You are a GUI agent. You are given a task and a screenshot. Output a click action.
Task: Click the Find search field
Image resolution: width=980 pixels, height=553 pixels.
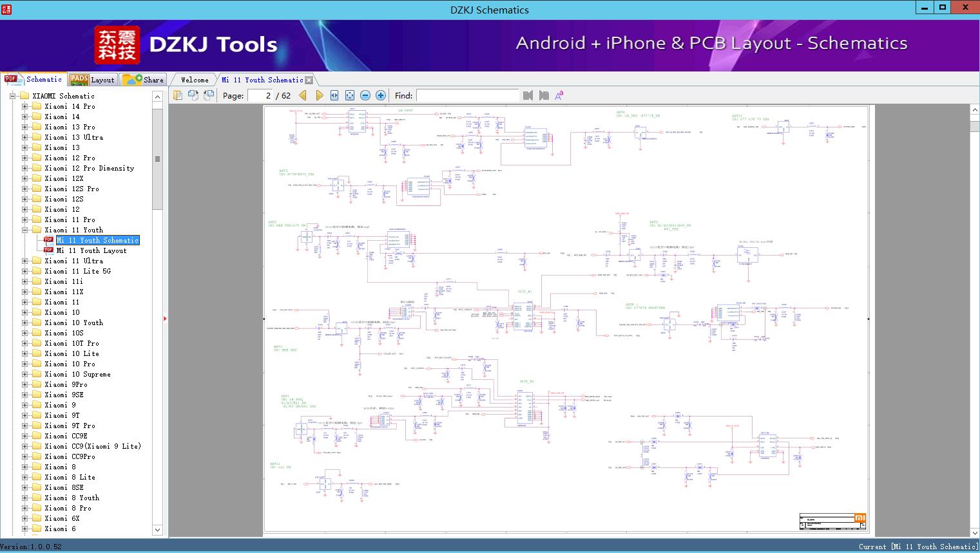(x=467, y=95)
